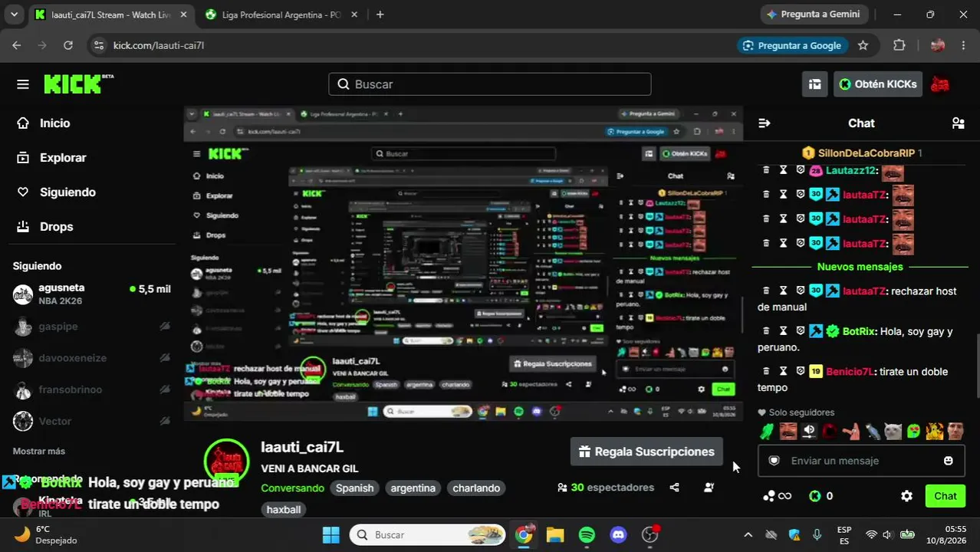Open the Conversando category link
This screenshot has height=552, width=980.
(292, 488)
